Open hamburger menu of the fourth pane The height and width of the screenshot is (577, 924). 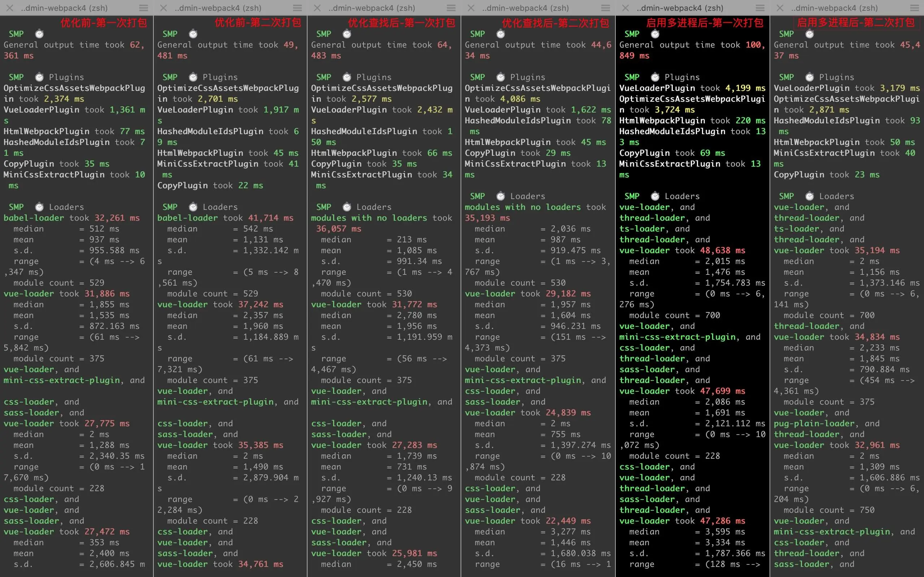pyautogui.click(x=606, y=8)
